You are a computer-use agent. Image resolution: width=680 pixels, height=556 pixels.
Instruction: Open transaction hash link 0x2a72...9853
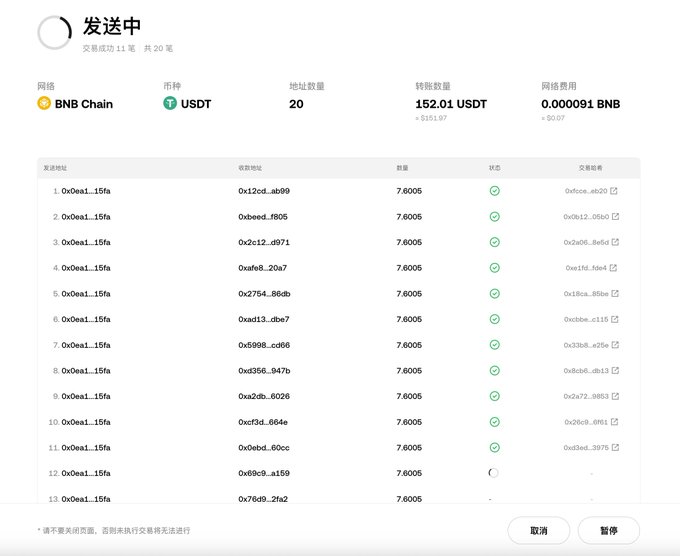586,396
